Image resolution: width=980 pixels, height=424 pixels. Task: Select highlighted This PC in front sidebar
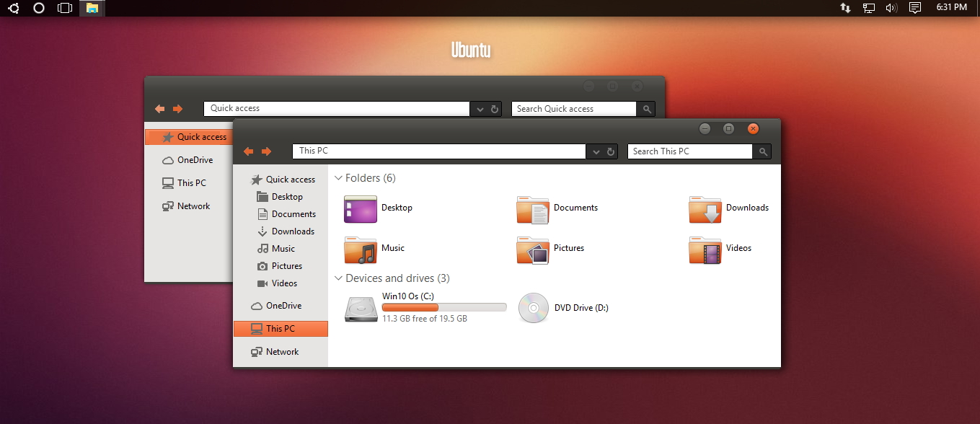tap(281, 329)
